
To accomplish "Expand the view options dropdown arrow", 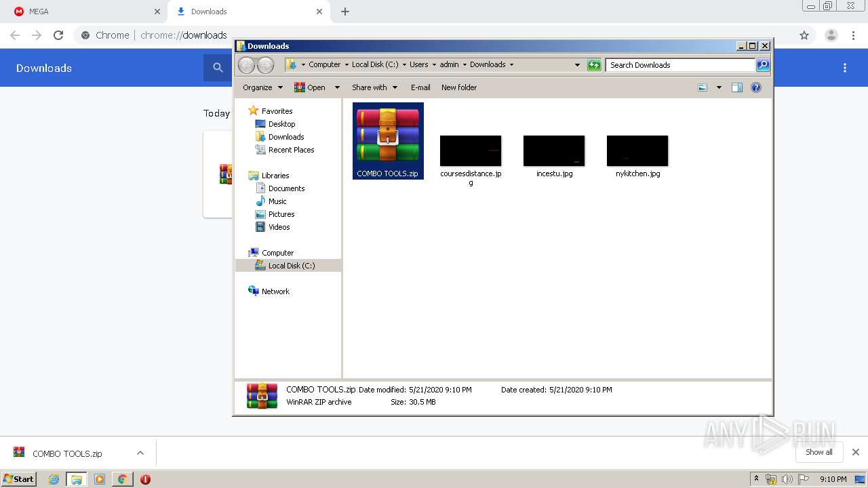I will 719,87.
